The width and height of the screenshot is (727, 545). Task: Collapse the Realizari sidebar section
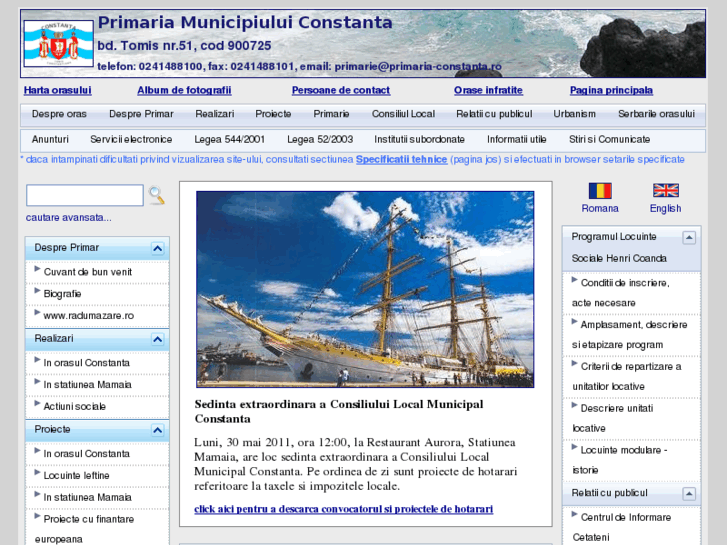point(158,339)
